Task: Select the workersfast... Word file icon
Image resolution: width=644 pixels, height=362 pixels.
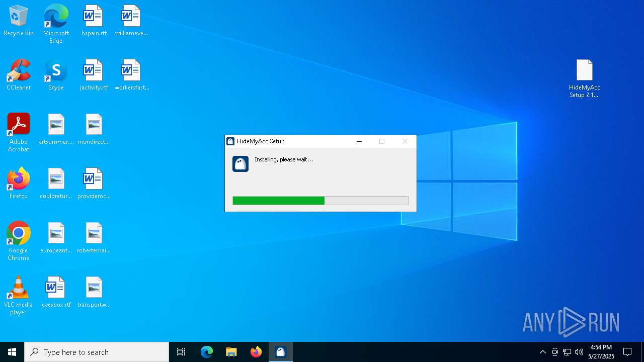Action: pos(131,75)
